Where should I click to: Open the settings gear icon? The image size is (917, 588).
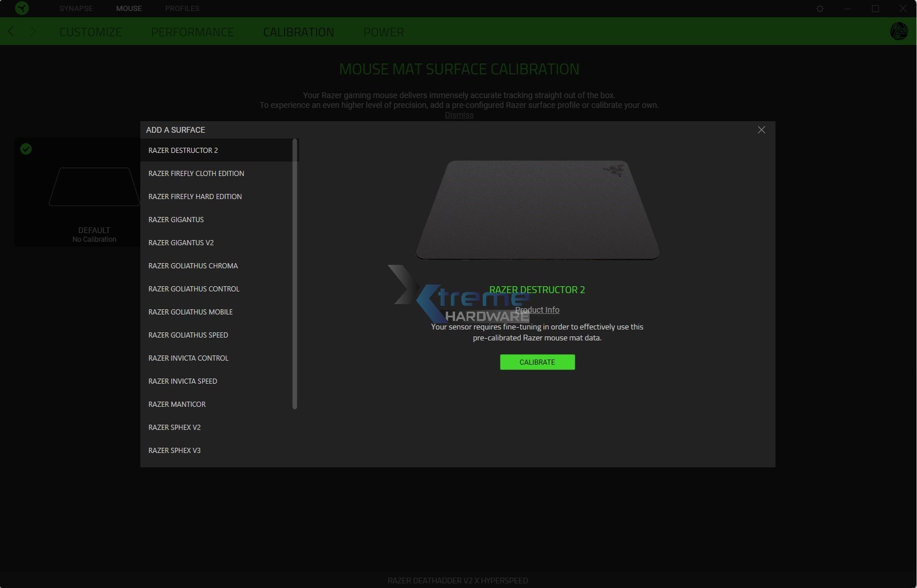tap(820, 9)
